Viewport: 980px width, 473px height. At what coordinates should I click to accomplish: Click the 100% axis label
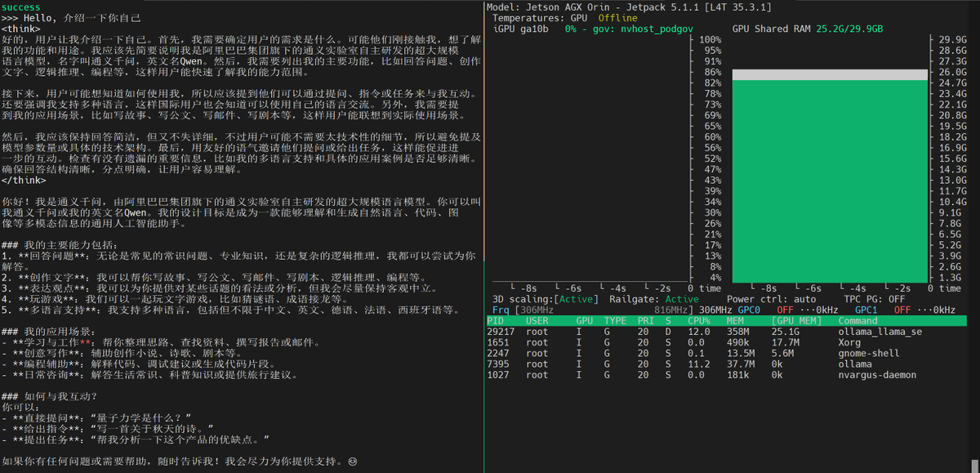710,39
